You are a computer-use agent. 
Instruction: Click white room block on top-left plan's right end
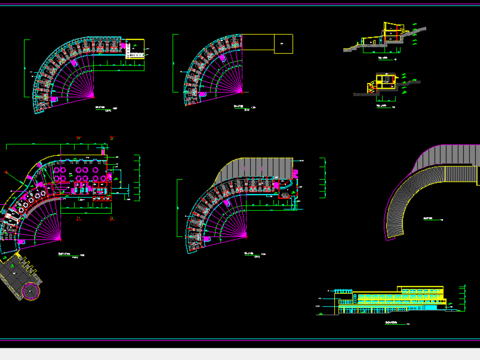(x=135, y=49)
